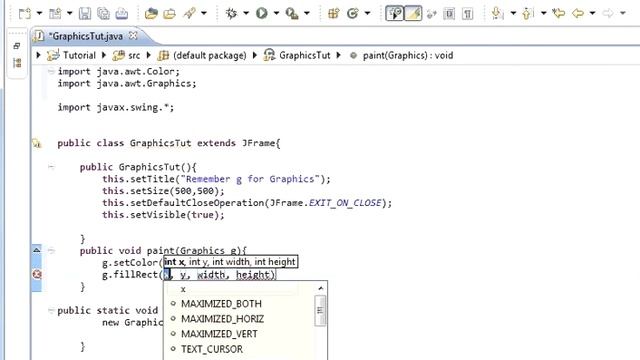Select (default package) in the breadcrumb

pyautogui.click(x=209, y=55)
